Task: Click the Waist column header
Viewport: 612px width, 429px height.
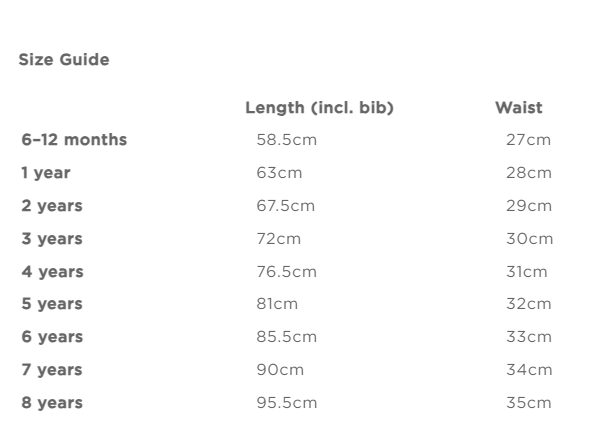Action: pyautogui.click(x=518, y=108)
